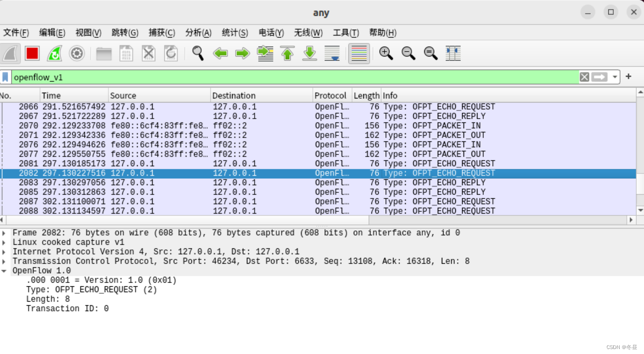This screenshot has height=354, width=644.
Task: Open the 跳转(G) menu
Action: (125, 33)
